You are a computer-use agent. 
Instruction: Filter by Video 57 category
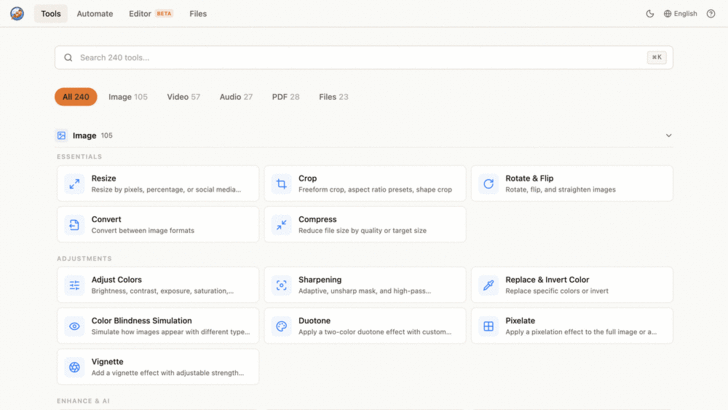point(183,97)
